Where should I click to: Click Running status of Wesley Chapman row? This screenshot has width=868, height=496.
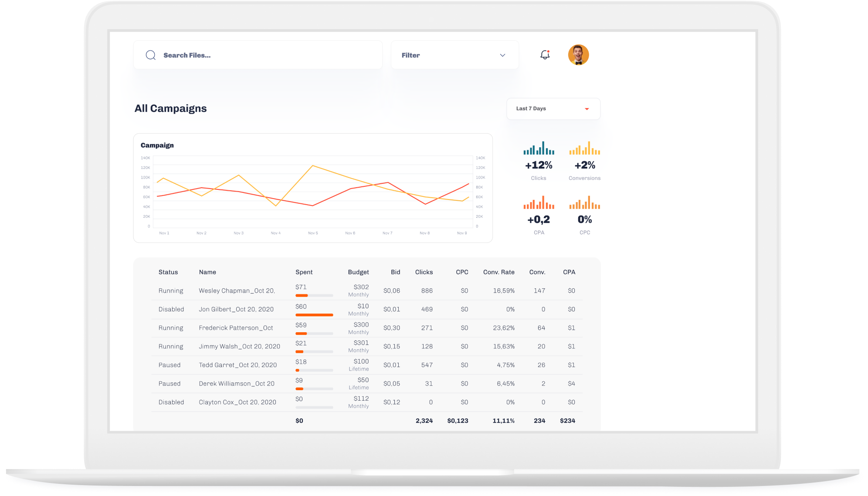coord(171,291)
